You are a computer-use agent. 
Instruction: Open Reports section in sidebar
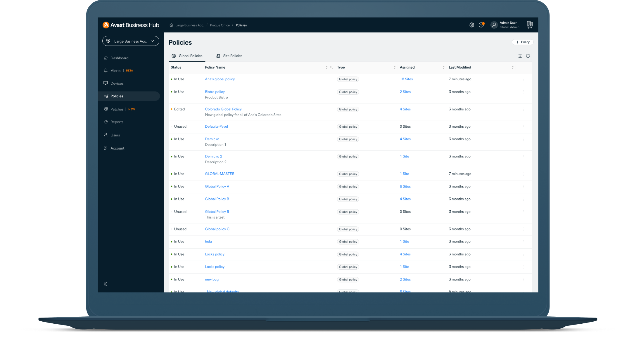coord(117,122)
